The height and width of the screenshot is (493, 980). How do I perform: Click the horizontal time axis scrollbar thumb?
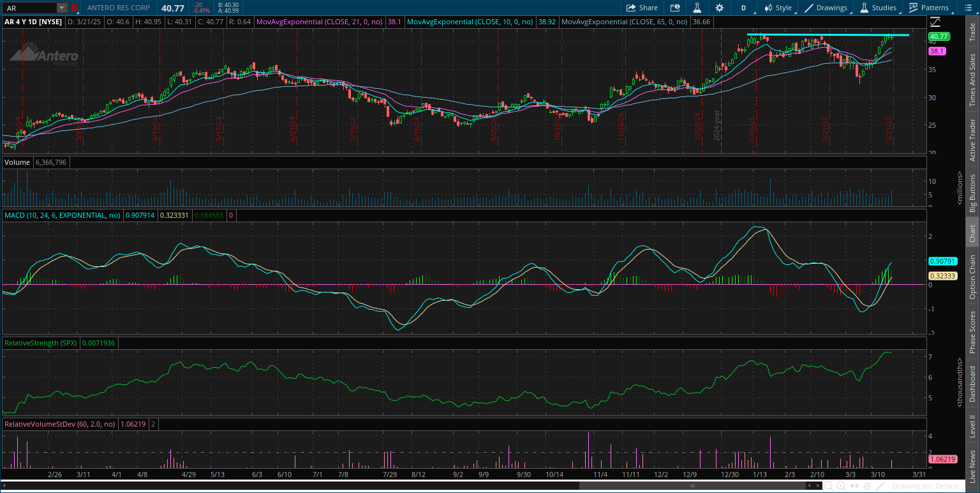tap(693, 486)
